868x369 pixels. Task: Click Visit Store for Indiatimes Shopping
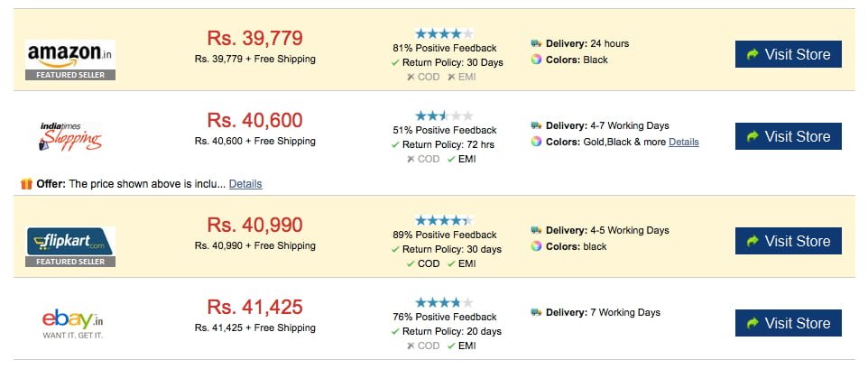(789, 136)
